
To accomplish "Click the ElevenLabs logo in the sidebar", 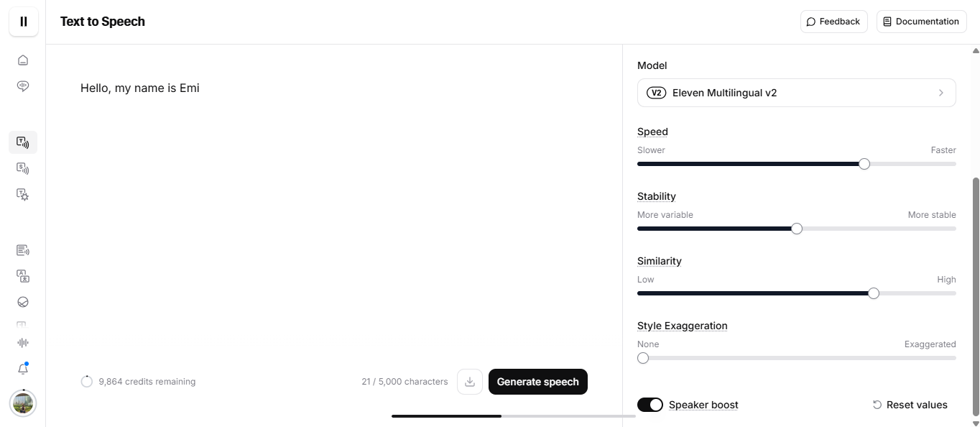I will point(23,22).
